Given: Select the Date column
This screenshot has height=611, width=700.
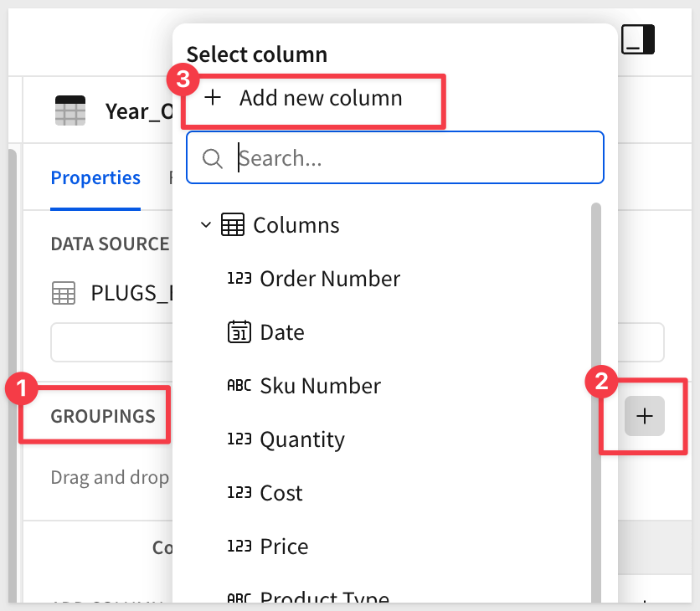Looking at the screenshot, I should point(282,332).
